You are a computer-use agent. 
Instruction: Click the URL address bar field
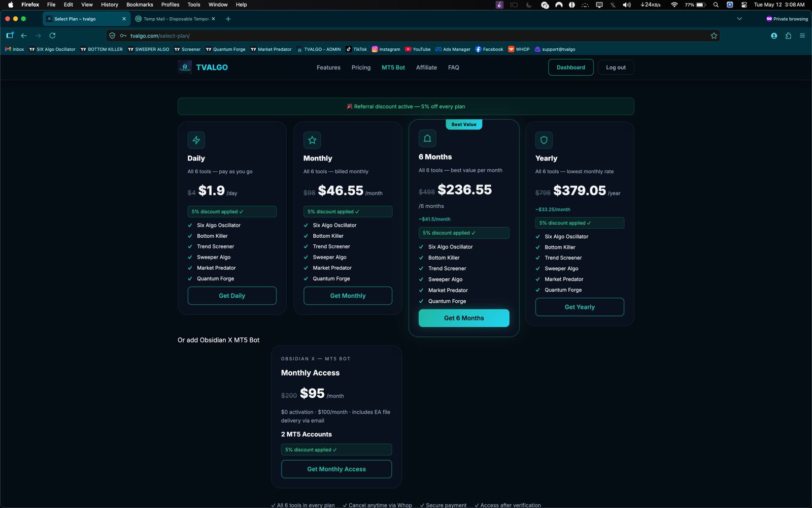tap(413, 36)
